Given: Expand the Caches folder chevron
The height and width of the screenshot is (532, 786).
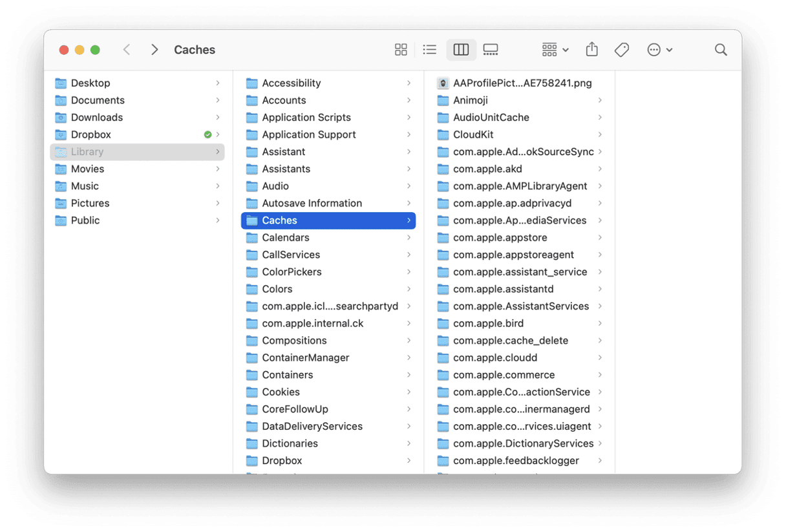Looking at the screenshot, I should coord(409,220).
